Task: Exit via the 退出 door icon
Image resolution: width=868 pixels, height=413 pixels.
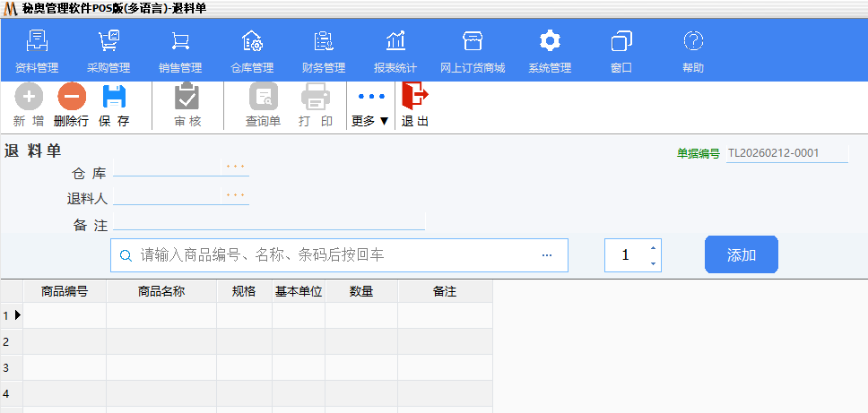Action: 414,95
